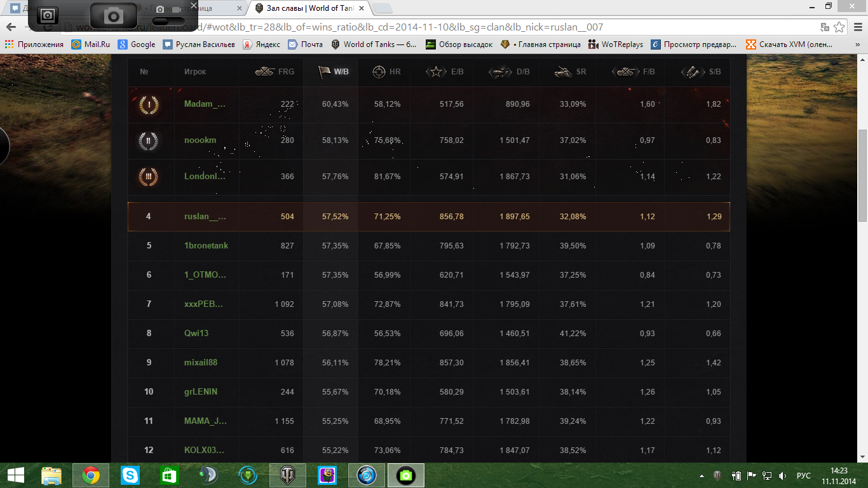
Task: Switch РУС keyboard language indicator
Action: (804, 475)
